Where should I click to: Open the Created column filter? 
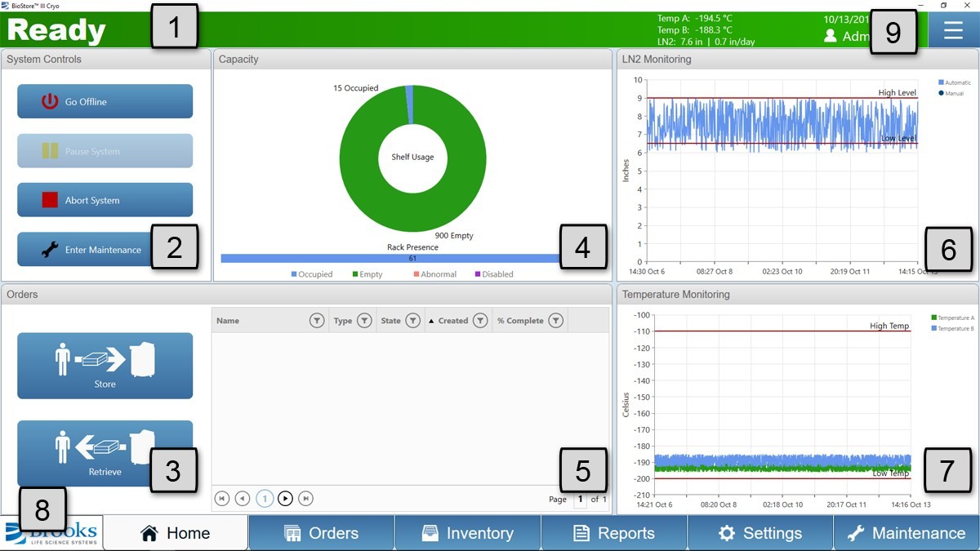click(x=480, y=321)
